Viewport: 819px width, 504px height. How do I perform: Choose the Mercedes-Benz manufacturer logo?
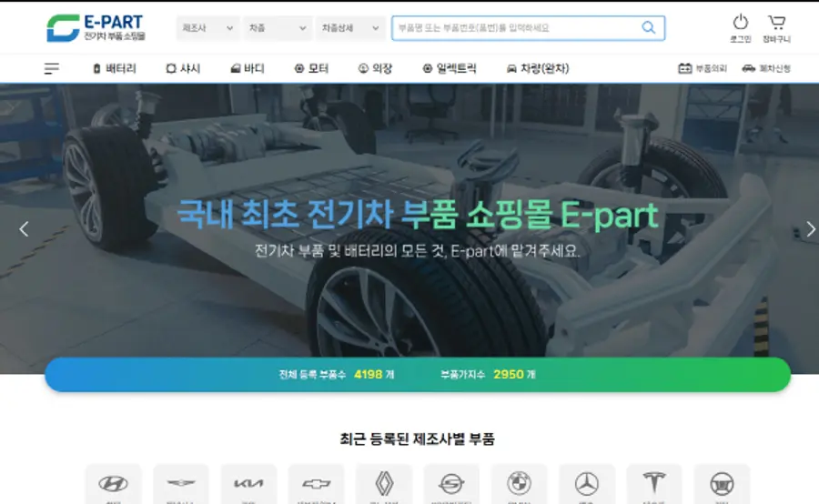[587, 484]
